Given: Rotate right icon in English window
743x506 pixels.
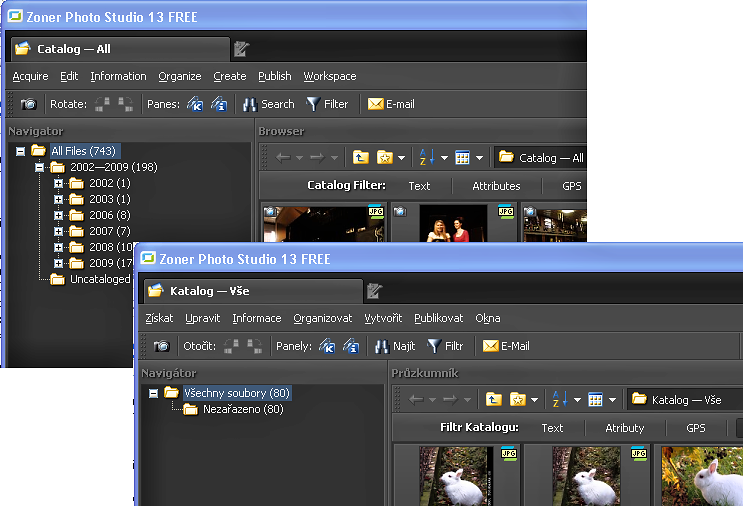Looking at the screenshot, I should point(126,104).
